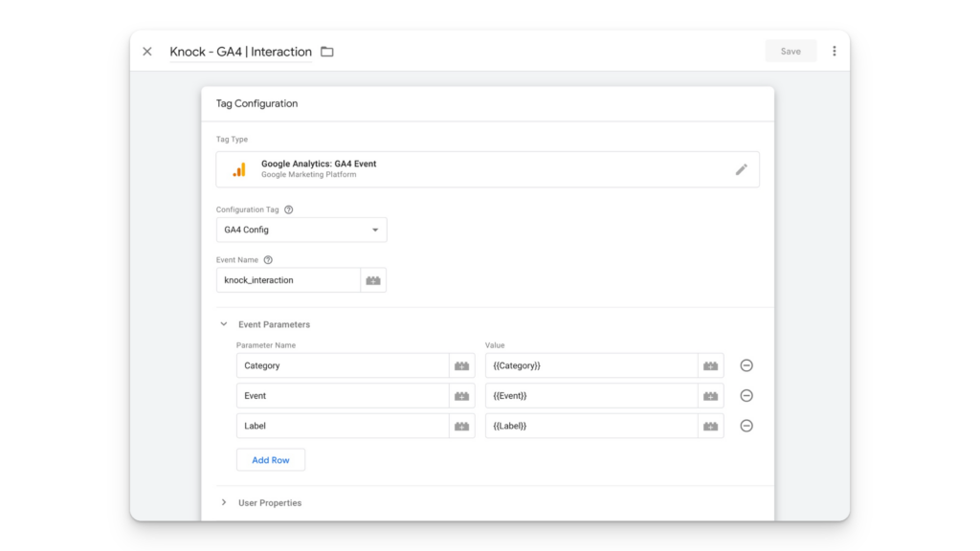Remove the Category parameter row

pyautogui.click(x=746, y=365)
